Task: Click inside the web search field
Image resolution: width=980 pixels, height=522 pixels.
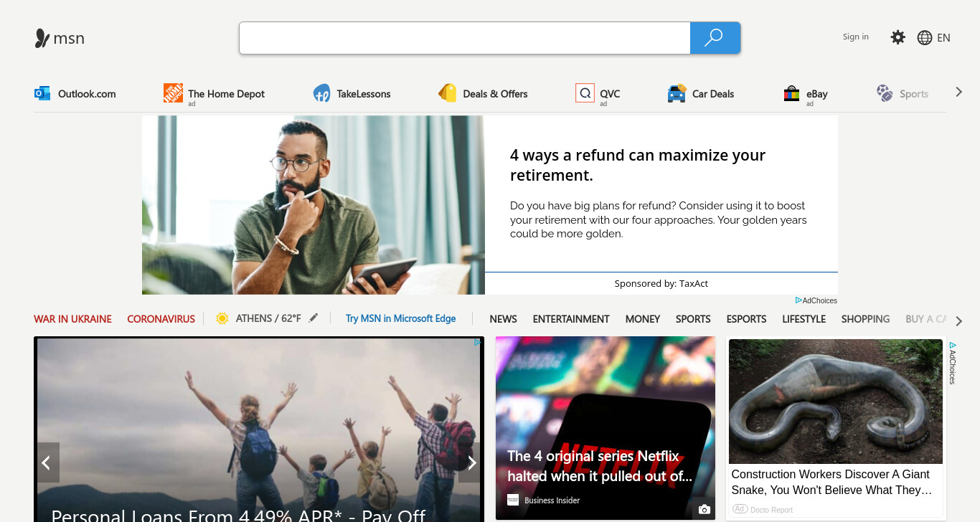Action: tap(465, 38)
